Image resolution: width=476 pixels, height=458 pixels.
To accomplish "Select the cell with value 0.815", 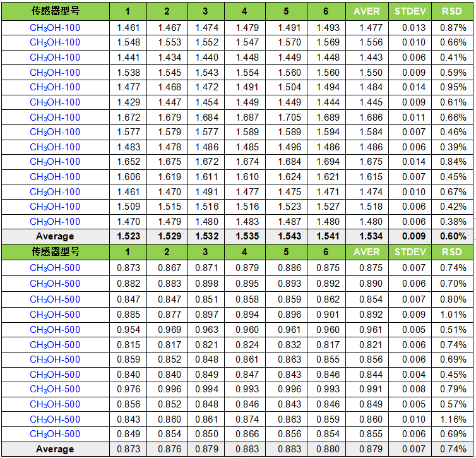I will (x=128, y=345).
